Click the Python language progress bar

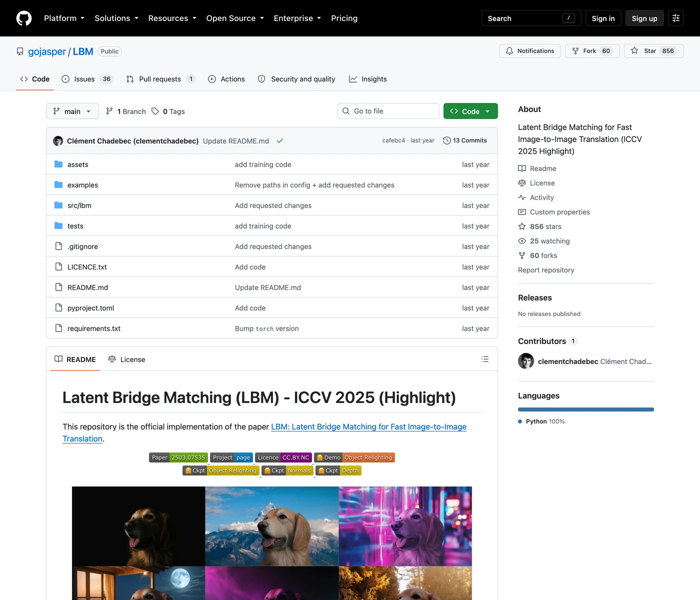pos(586,409)
